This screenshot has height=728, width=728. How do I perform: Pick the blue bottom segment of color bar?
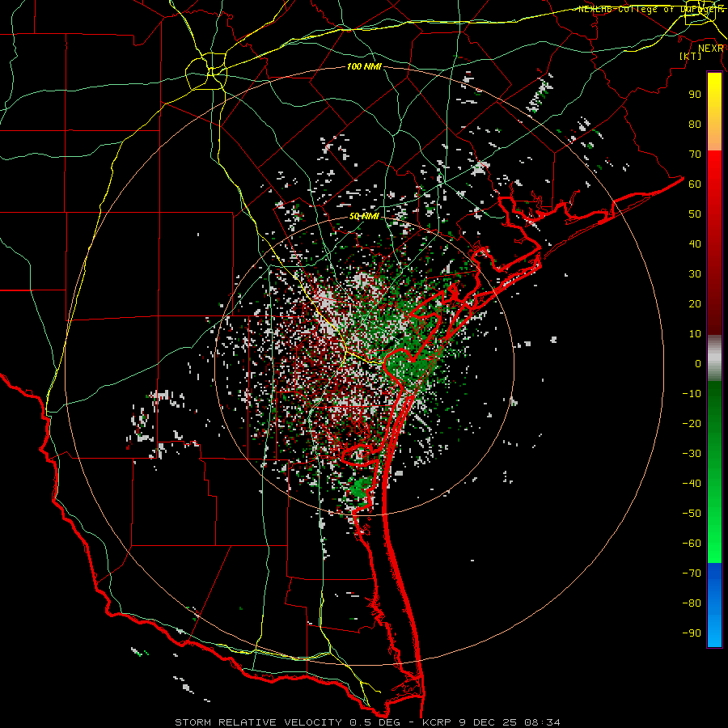[x=714, y=605]
